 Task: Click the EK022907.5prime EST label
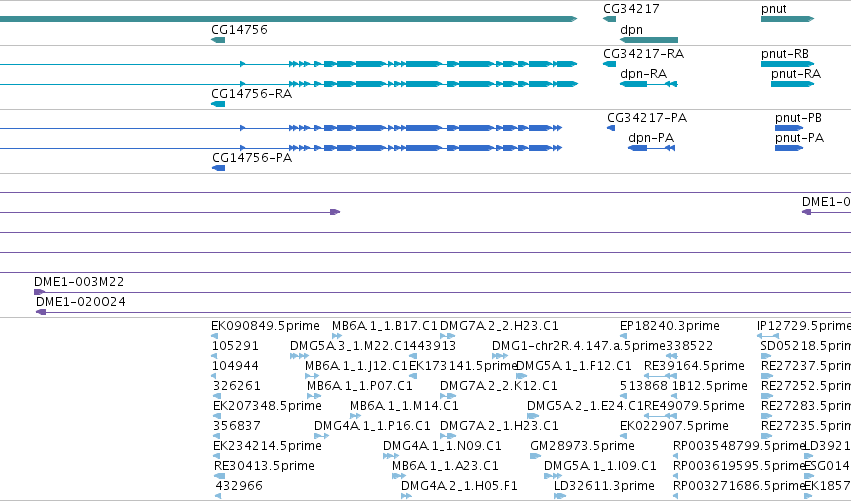(x=674, y=426)
